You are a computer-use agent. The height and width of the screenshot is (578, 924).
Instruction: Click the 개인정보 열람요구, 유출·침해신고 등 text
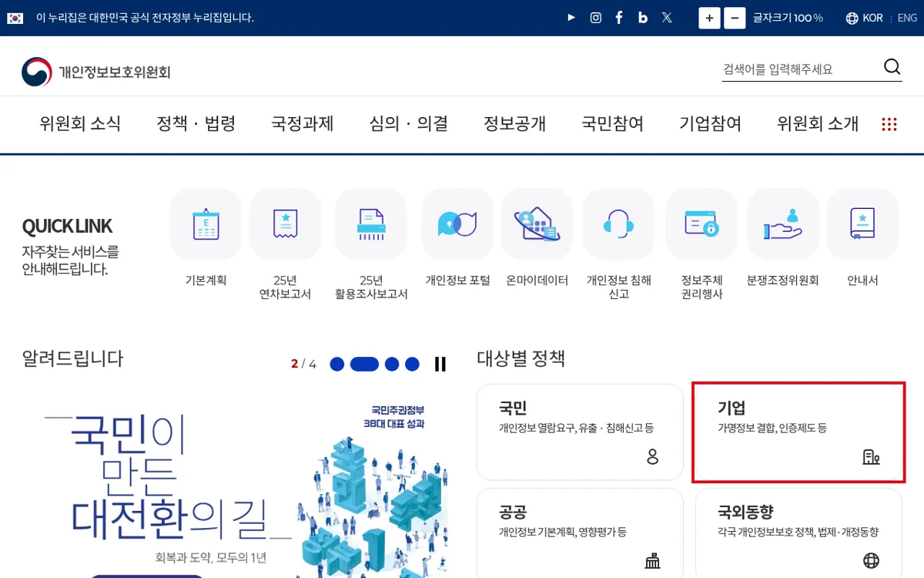(576, 428)
